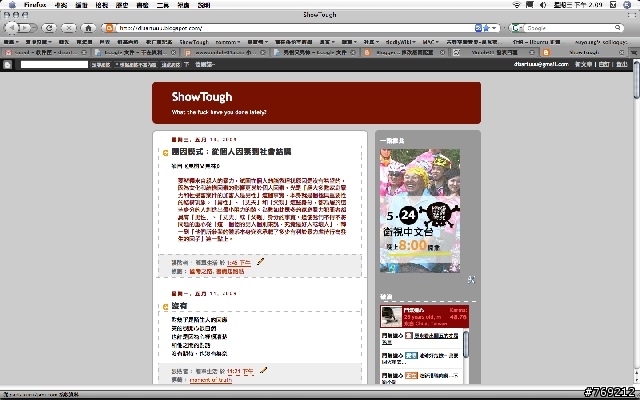Expand the dodlyWiki bookmark folder
The height and width of the screenshot is (400, 640).
[x=400, y=42]
